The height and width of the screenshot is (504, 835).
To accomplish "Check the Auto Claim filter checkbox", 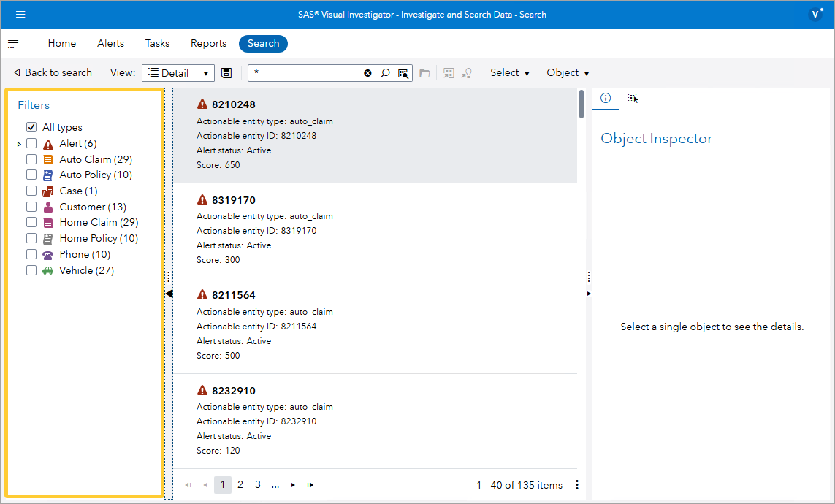I will (x=31, y=159).
